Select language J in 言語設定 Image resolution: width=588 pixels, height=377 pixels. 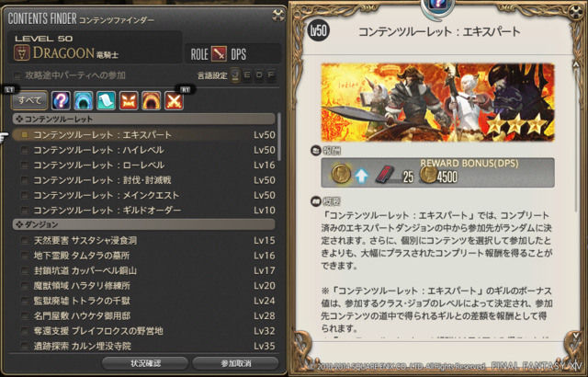[235, 75]
